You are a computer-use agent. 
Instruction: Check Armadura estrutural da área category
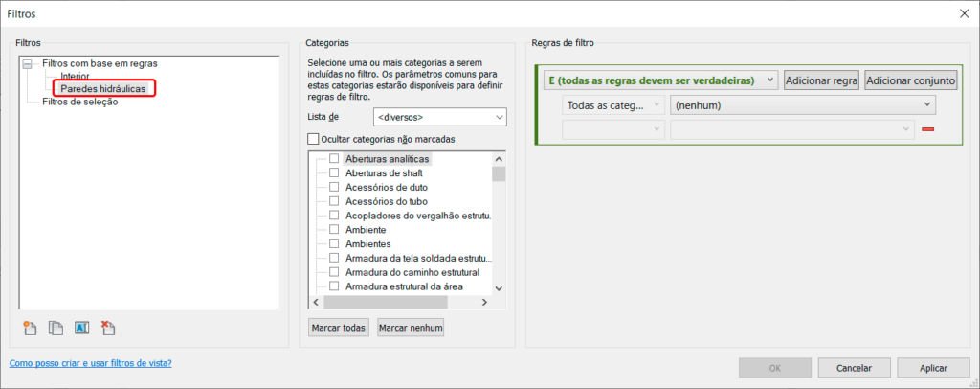pos(334,286)
